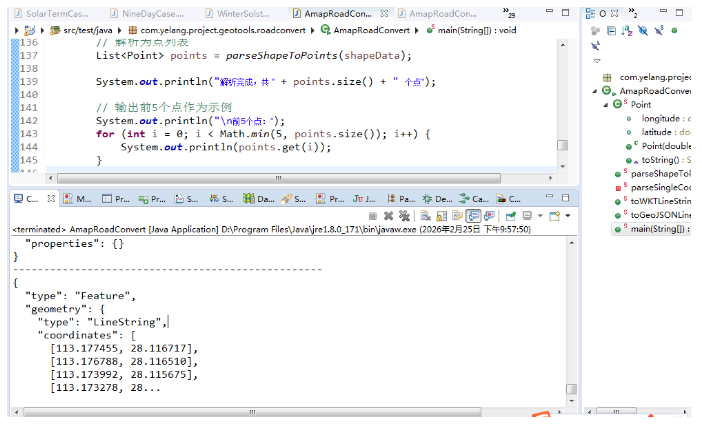Remove all terminated launches (double X icon)
The image size is (702, 426).
pyautogui.click(x=404, y=216)
